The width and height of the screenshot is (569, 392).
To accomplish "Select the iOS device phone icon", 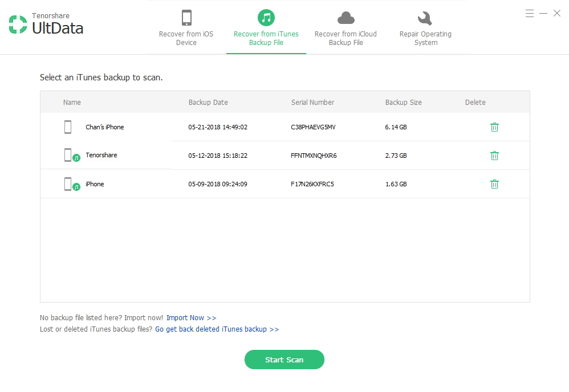I will pos(186,18).
